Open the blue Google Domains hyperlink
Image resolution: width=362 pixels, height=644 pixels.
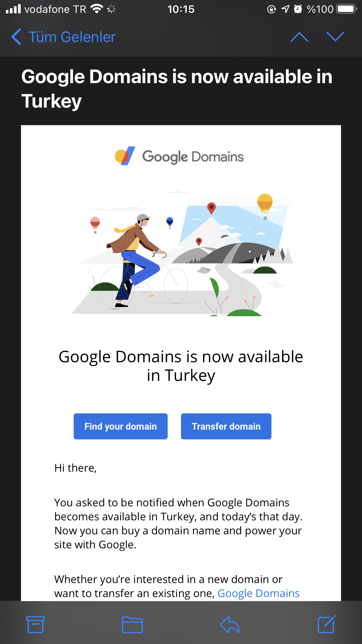(x=259, y=593)
